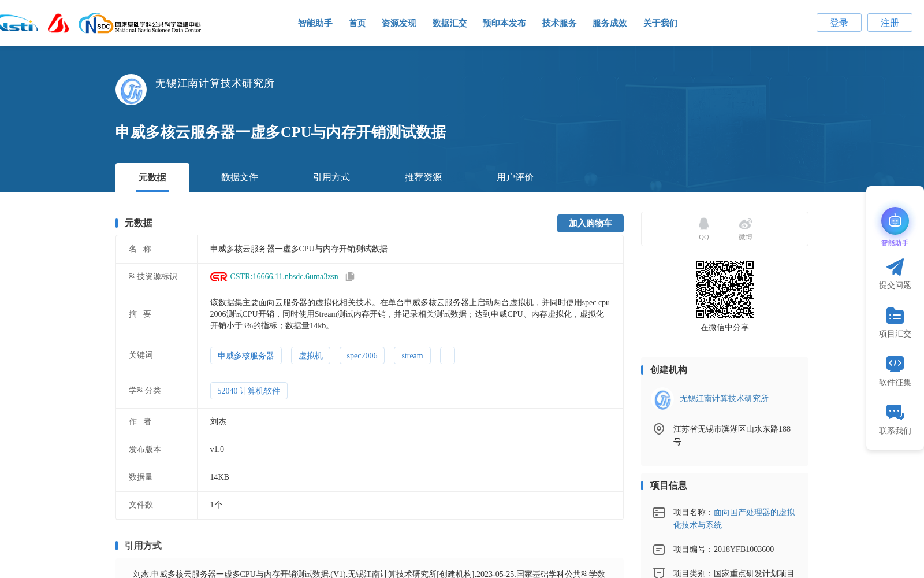Click the address 江苏省无锡市滨湖区山水东路188号

point(732,435)
